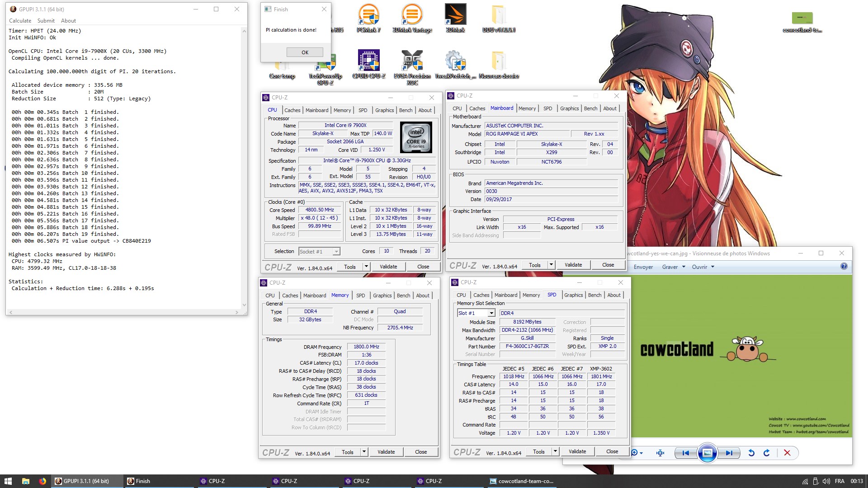Click Close in Mainboard window
Screen dimensions: 868x488
pos(608,265)
